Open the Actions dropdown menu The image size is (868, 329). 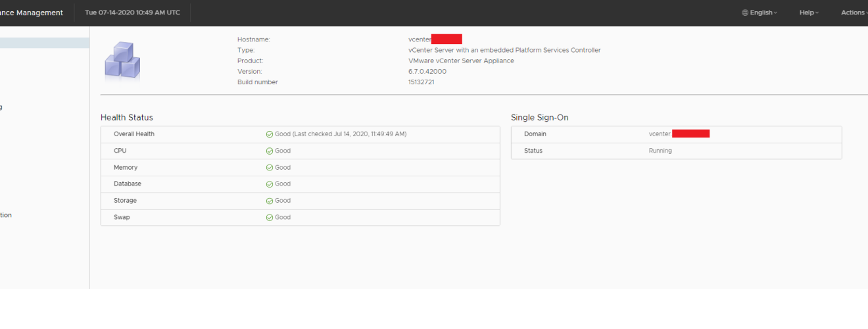coord(854,13)
